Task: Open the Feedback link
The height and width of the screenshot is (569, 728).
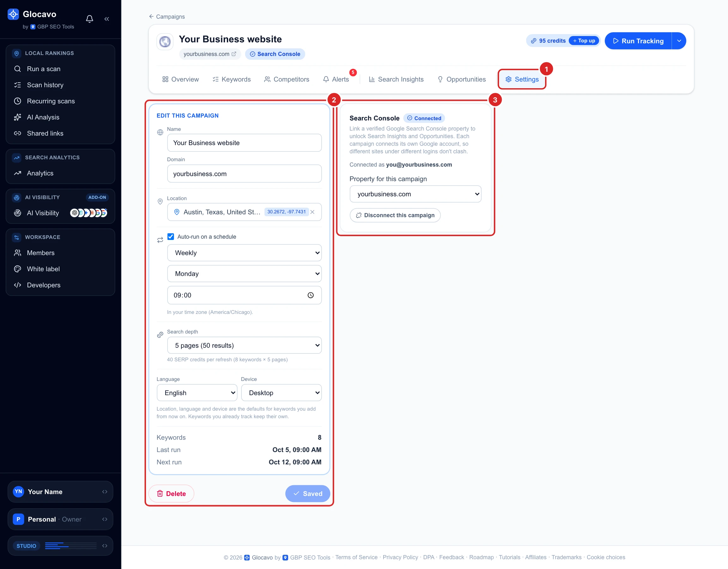Action: point(452,557)
